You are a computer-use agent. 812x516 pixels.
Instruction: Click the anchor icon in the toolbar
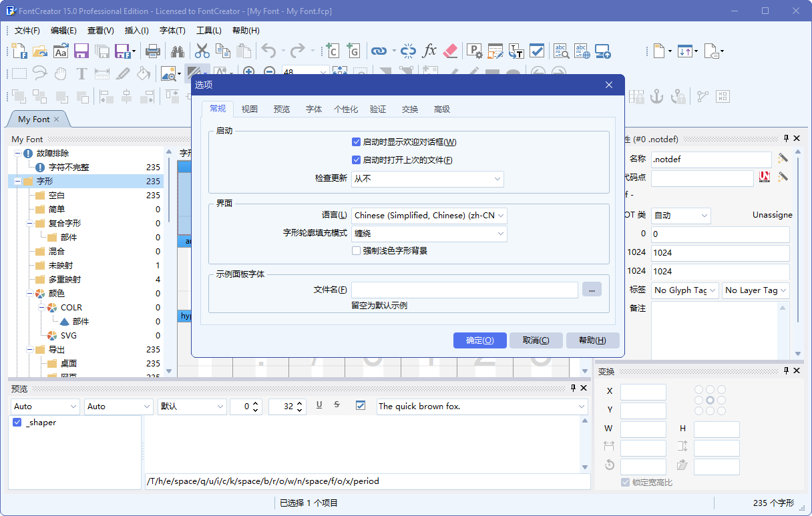(x=656, y=97)
